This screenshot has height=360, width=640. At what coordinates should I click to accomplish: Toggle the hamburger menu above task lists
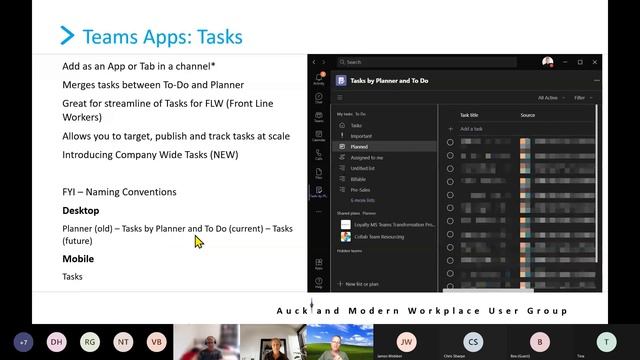[340, 98]
